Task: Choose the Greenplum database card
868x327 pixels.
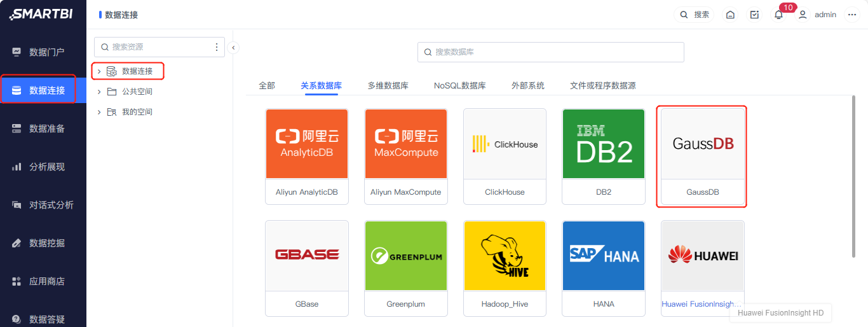Action: click(x=406, y=268)
